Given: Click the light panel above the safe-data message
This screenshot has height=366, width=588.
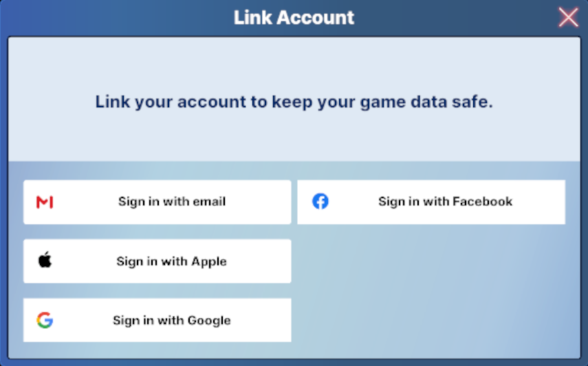Looking at the screenshot, I should (294, 64).
